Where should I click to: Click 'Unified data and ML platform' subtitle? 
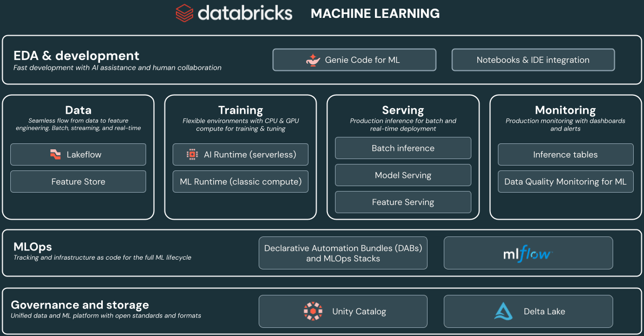pyautogui.click(x=106, y=315)
